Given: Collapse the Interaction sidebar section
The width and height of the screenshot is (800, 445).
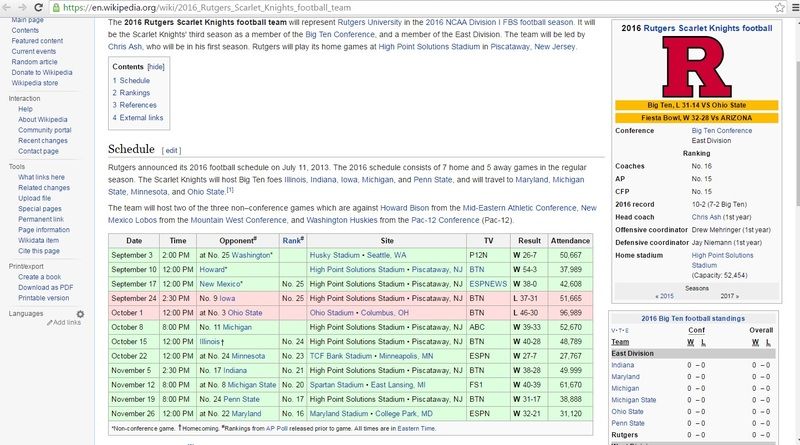Looking at the screenshot, I should 24,98.
